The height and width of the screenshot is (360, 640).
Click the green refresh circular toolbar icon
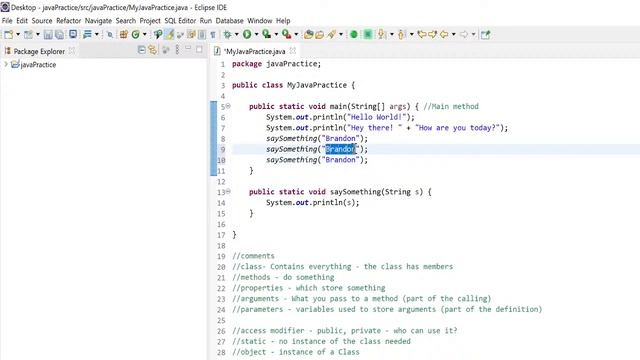[136, 35]
